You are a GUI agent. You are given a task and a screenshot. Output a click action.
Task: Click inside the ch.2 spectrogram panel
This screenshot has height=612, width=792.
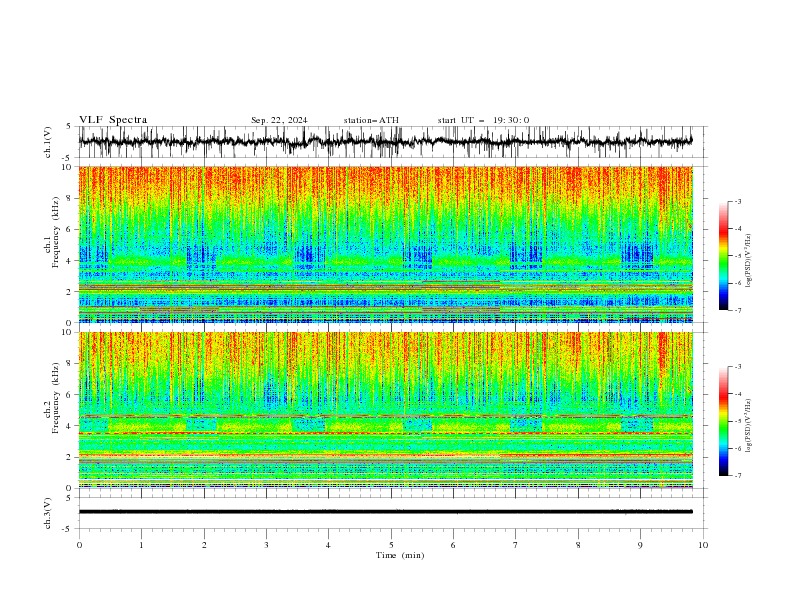point(386,410)
